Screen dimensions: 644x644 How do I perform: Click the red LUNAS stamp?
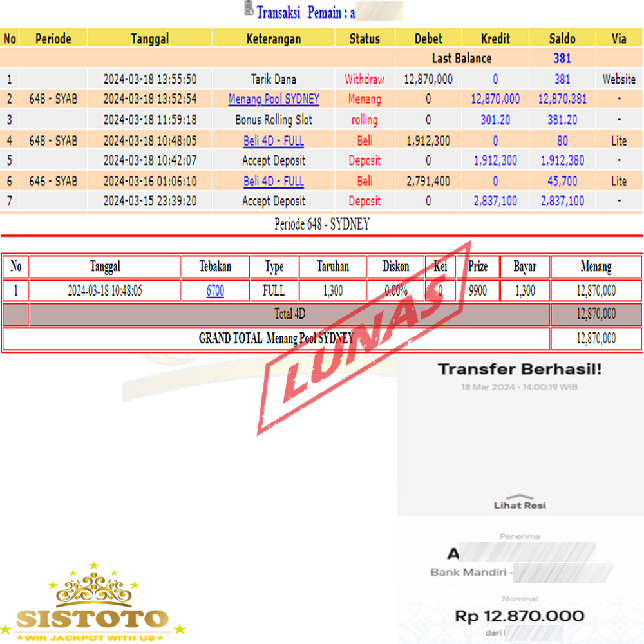365,338
